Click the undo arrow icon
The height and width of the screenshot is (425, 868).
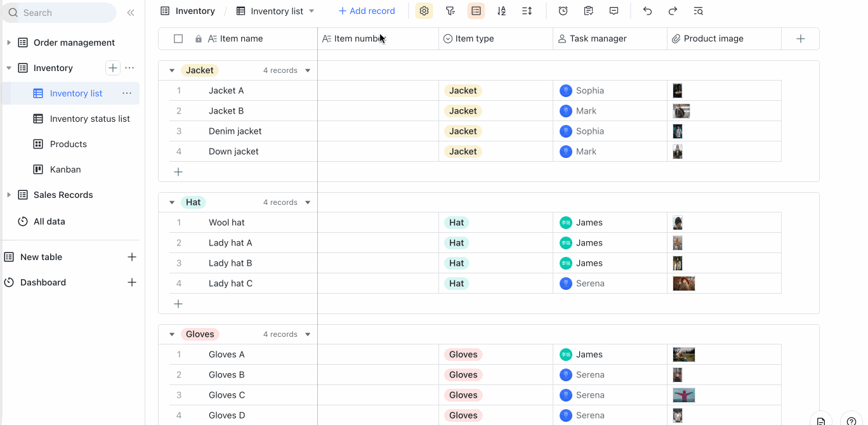(647, 11)
